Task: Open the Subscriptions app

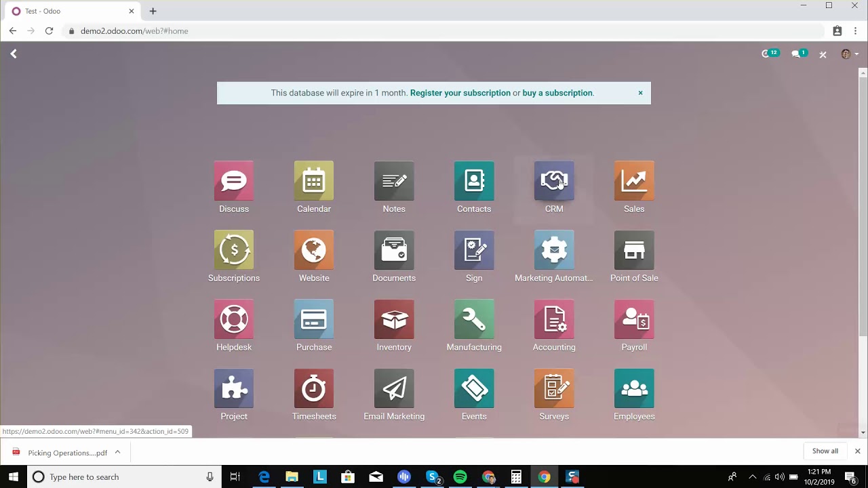Action: pyautogui.click(x=234, y=250)
